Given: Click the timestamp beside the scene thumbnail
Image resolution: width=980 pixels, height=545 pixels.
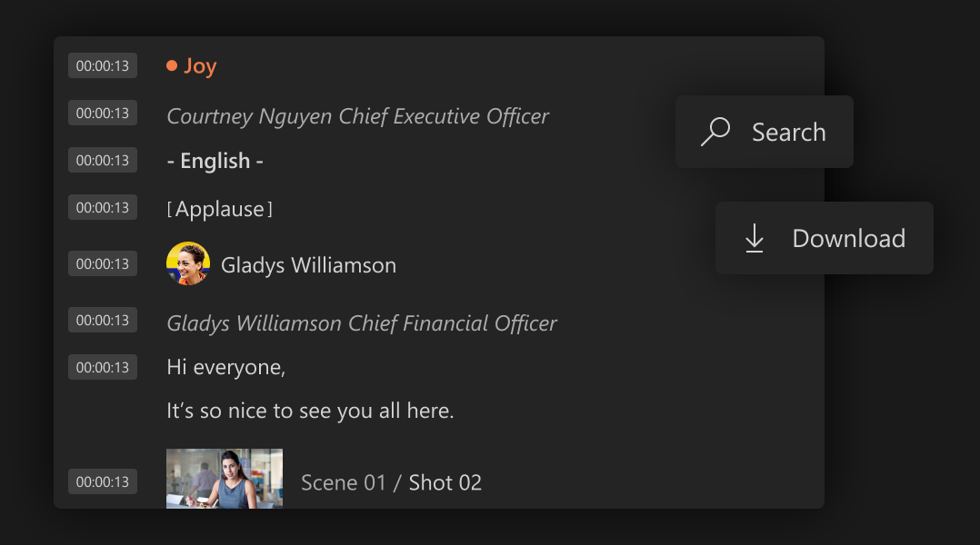Looking at the screenshot, I should pos(103,481).
